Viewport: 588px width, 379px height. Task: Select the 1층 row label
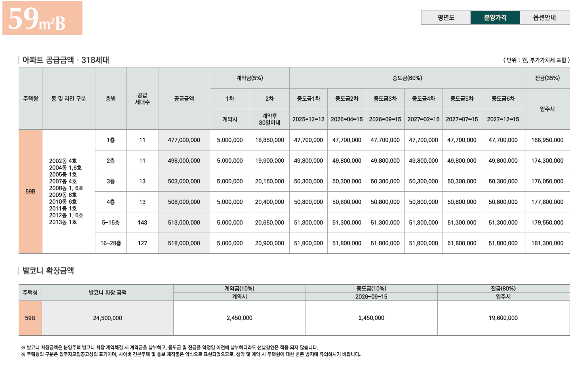click(x=111, y=140)
